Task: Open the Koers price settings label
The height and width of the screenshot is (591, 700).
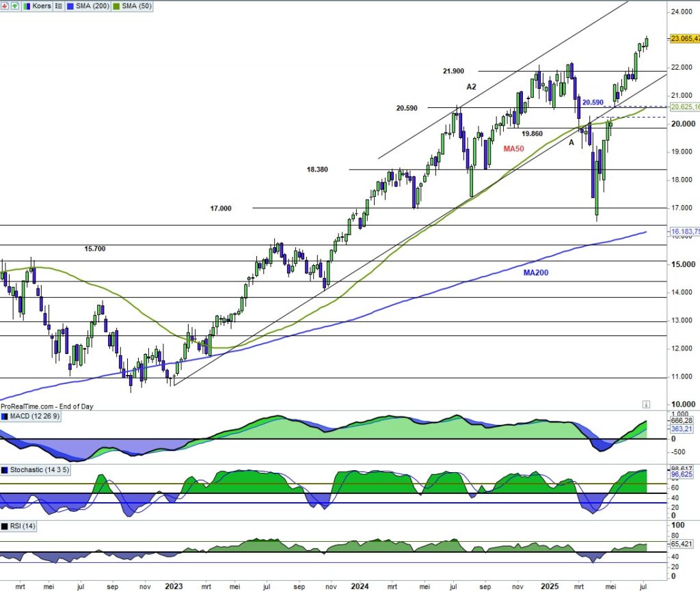Action: pyautogui.click(x=42, y=5)
